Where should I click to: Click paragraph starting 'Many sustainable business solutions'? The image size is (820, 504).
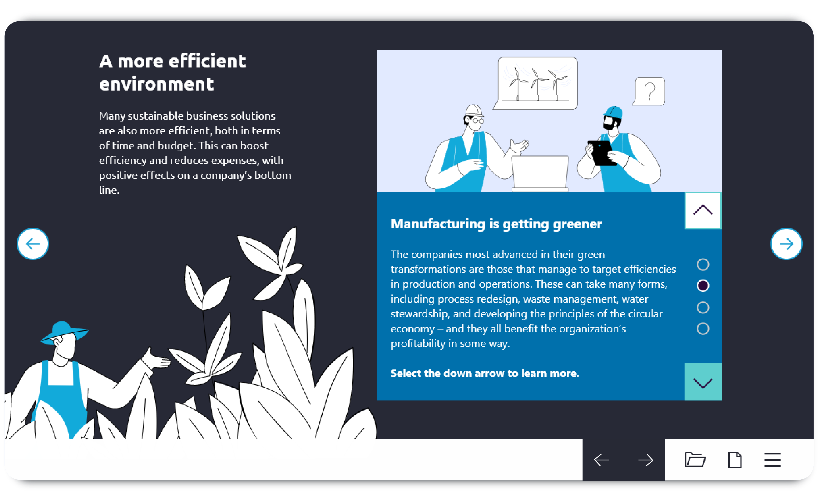pyautogui.click(x=195, y=153)
